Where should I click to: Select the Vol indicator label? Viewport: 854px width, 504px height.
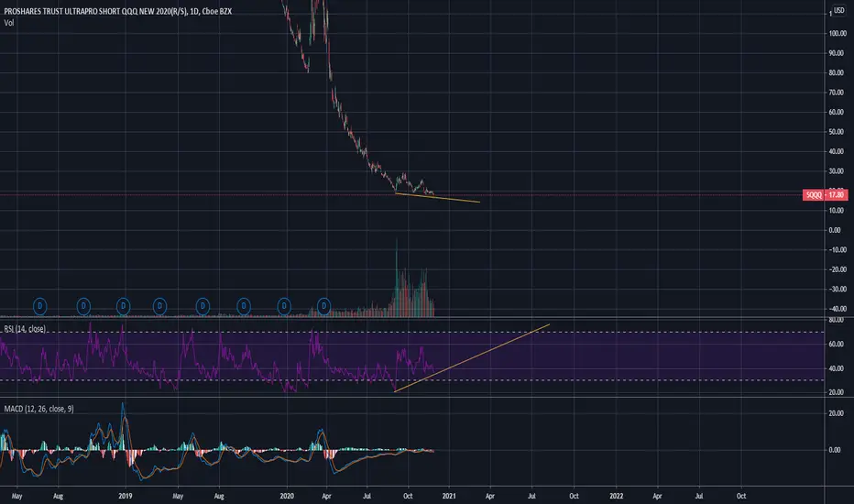pyautogui.click(x=9, y=23)
